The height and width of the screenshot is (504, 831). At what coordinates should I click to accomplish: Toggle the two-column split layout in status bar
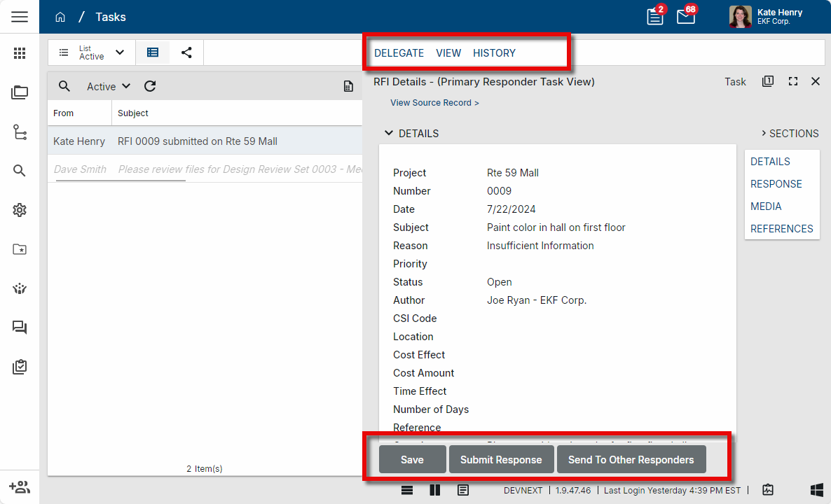[435, 490]
